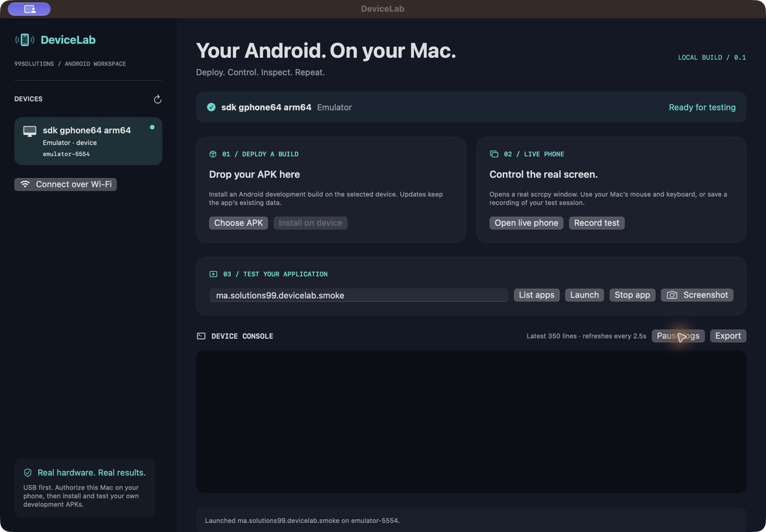Click the DeviceLab phone logo icon

coord(24,40)
